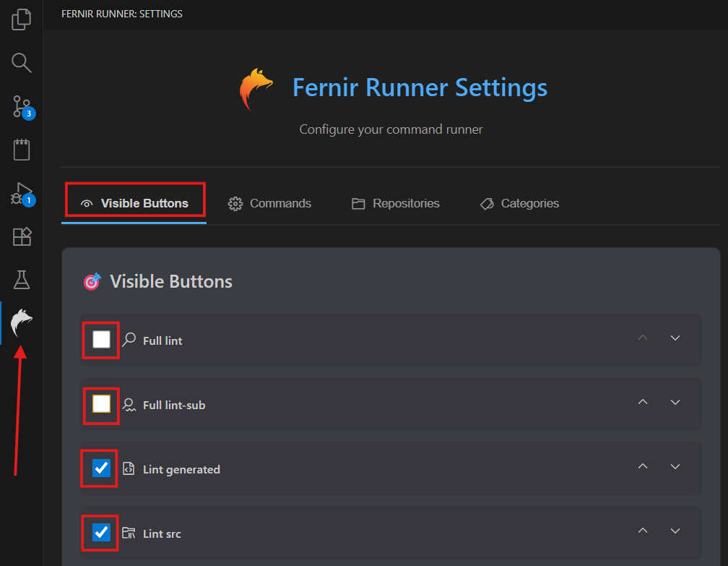Switch to the Commands tab

(x=269, y=204)
